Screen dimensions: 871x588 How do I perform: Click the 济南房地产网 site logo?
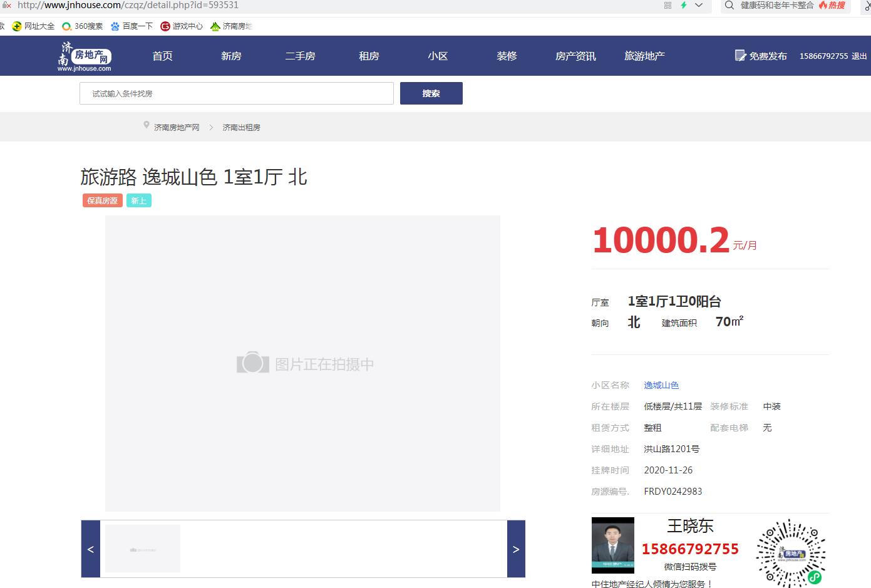click(85, 56)
